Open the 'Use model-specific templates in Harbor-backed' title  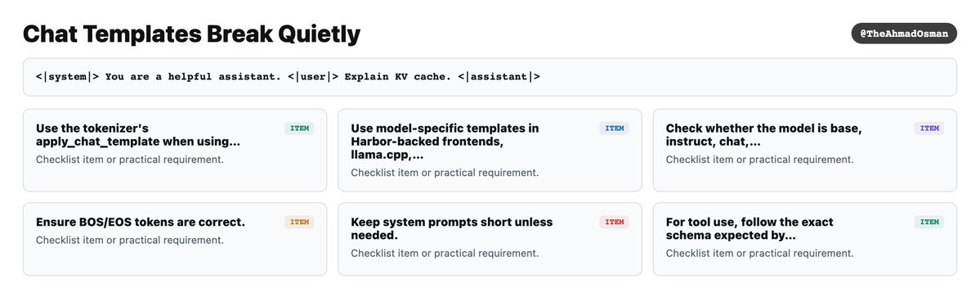[x=445, y=142]
